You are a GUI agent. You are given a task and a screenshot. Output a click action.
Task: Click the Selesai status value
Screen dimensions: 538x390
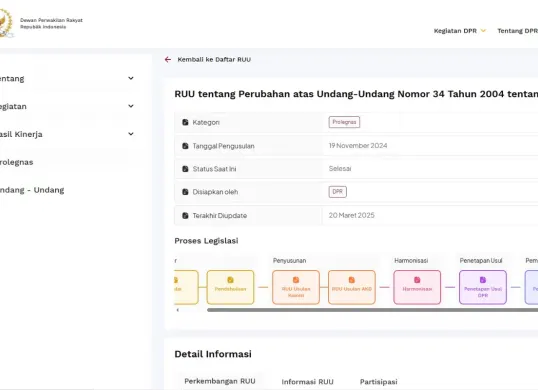(x=340, y=169)
